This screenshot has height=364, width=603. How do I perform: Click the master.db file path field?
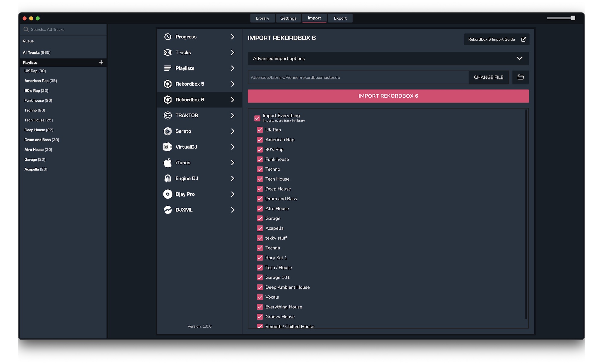[358, 78]
